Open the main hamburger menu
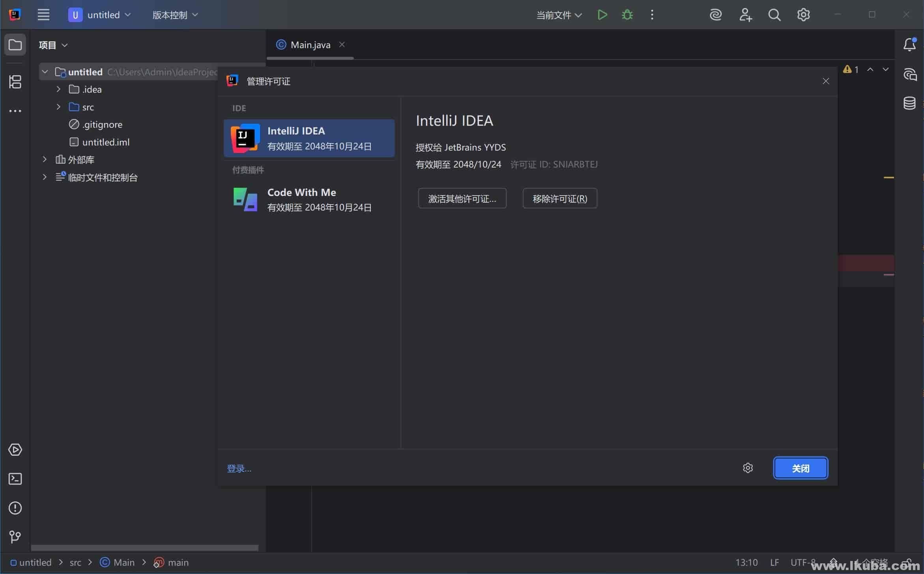The height and width of the screenshot is (574, 924). click(43, 15)
